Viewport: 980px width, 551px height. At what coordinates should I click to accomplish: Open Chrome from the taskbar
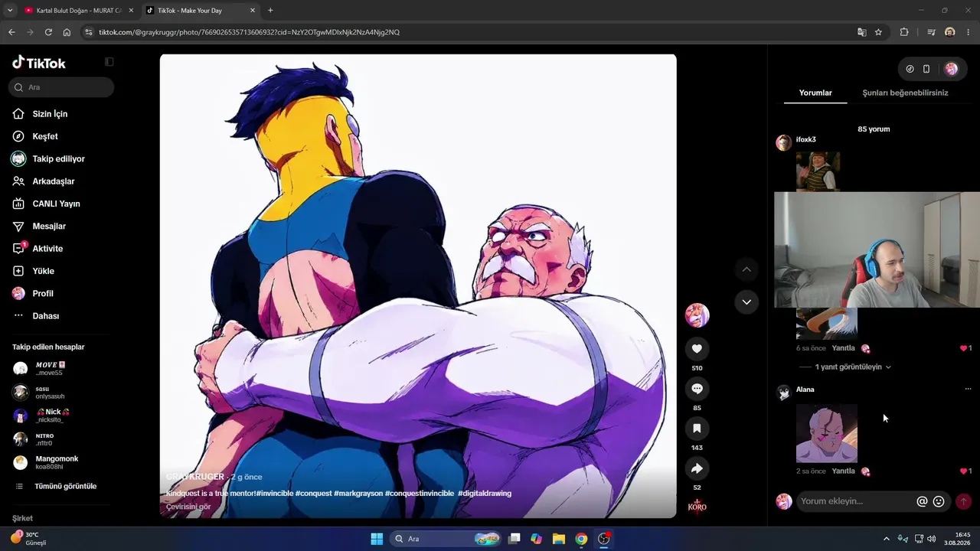[x=581, y=539]
